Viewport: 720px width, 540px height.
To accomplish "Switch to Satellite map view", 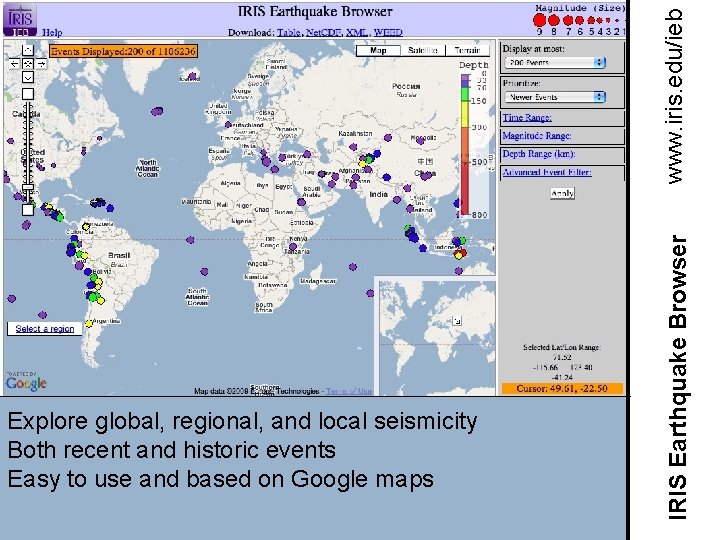I will coord(423,49).
